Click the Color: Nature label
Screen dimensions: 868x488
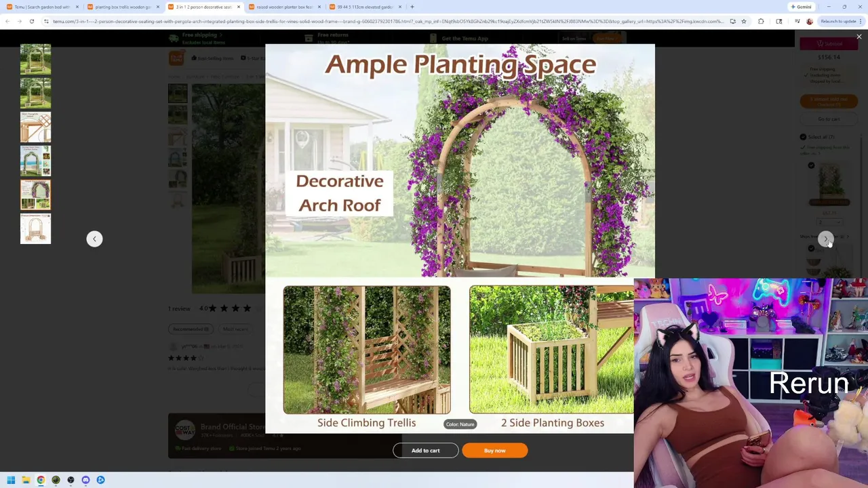(460, 424)
